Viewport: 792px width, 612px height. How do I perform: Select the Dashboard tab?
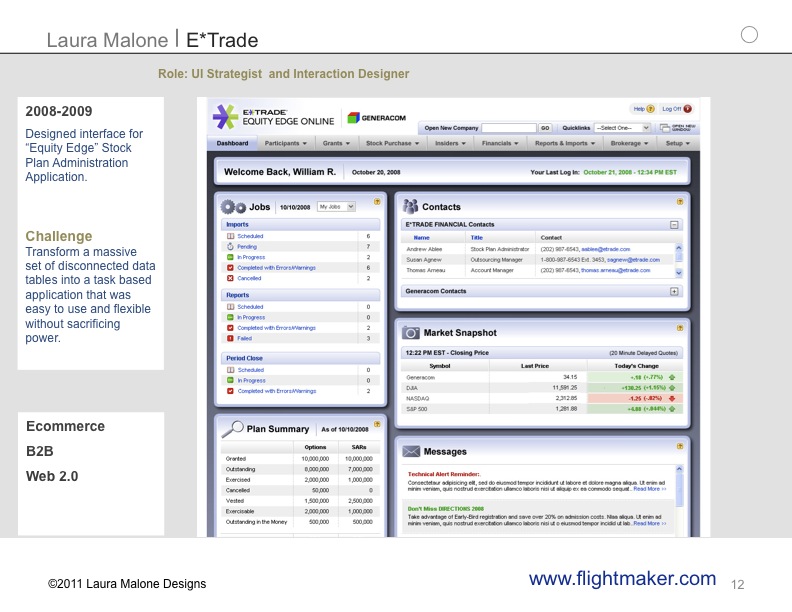[233, 143]
